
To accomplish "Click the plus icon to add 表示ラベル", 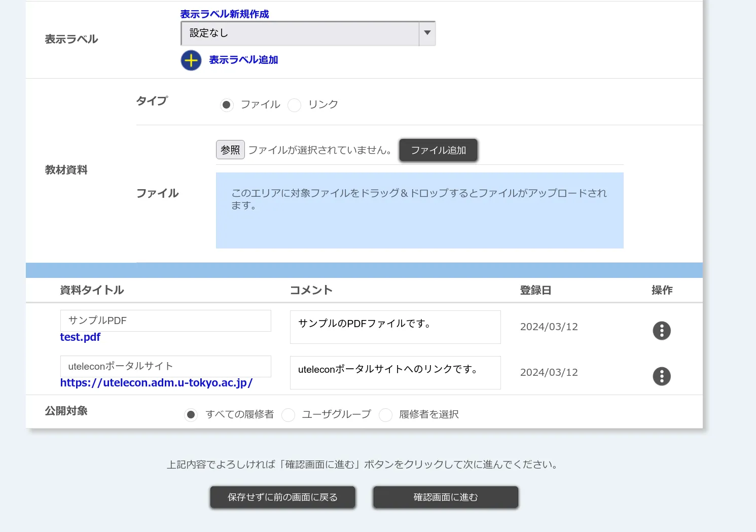I will coord(191,60).
